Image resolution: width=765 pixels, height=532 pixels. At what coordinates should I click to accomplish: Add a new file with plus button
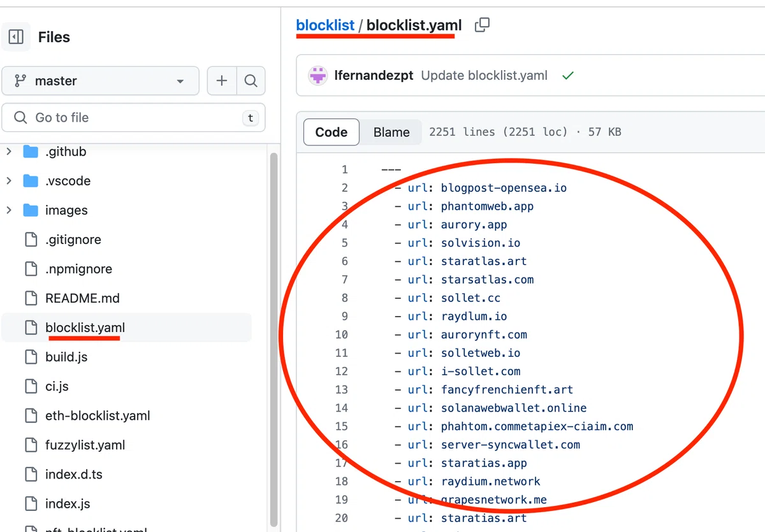point(222,81)
